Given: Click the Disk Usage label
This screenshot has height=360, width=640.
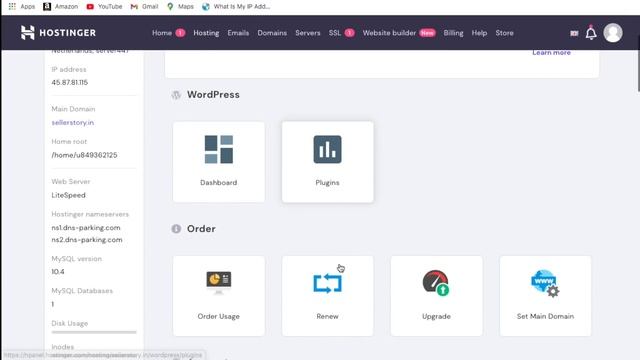Looking at the screenshot, I should coord(69,323).
